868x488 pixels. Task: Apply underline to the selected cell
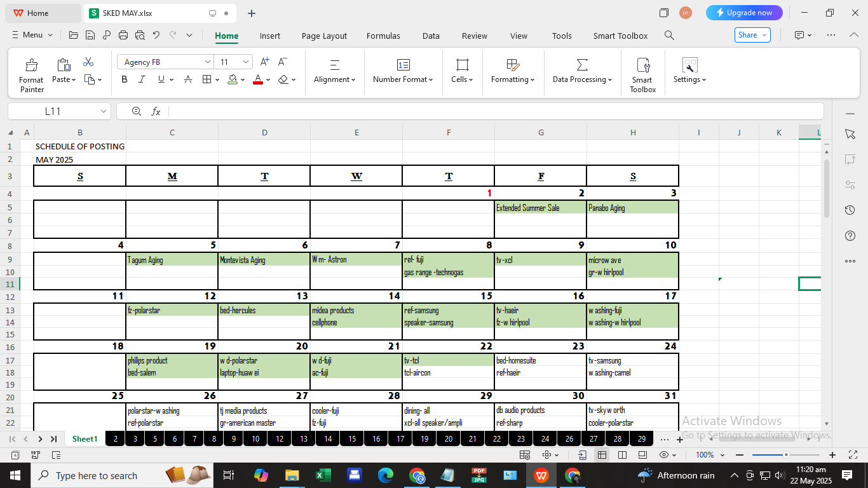click(161, 79)
